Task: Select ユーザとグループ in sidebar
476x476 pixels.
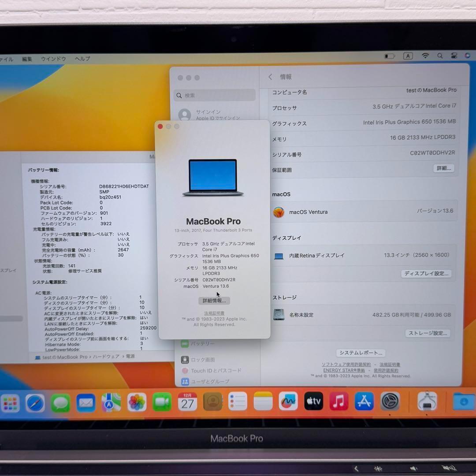Action: (205, 381)
